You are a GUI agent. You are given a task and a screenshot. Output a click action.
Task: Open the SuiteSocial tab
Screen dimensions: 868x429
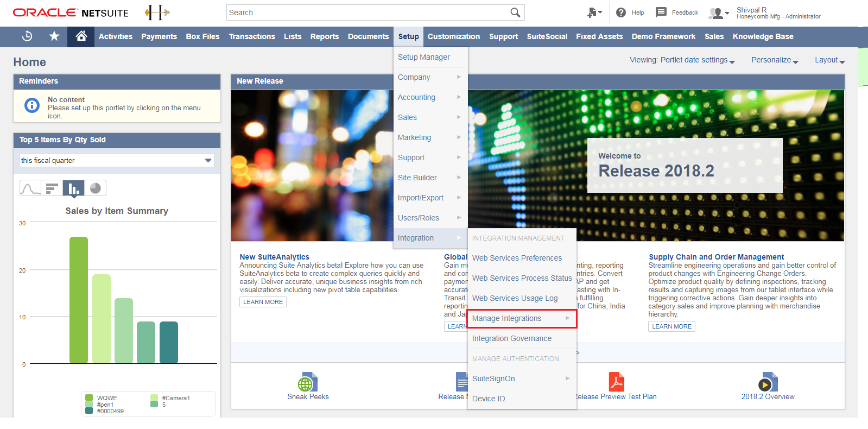547,36
